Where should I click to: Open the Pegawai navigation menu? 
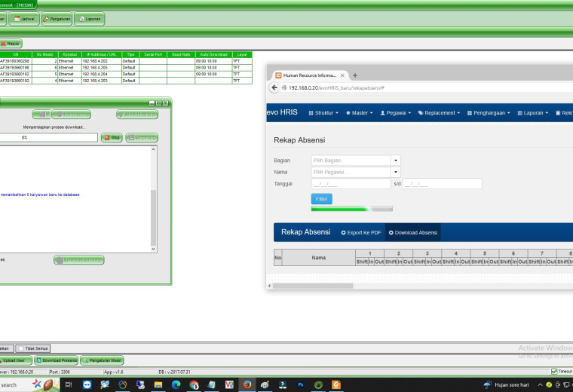395,113
